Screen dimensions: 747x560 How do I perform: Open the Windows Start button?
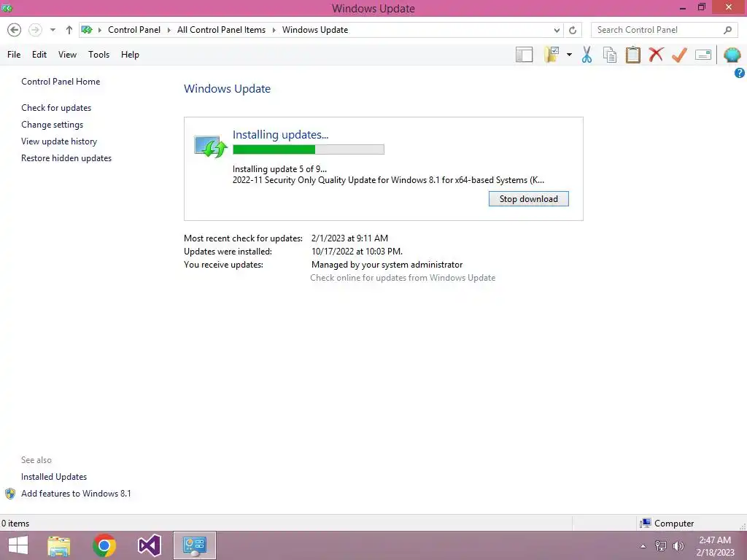[x=18, y=545]
